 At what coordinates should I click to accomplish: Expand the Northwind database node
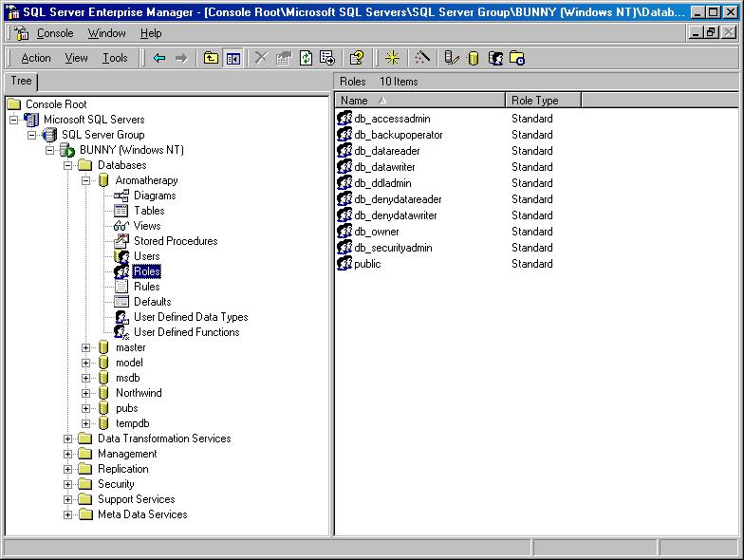click(85, 393)
